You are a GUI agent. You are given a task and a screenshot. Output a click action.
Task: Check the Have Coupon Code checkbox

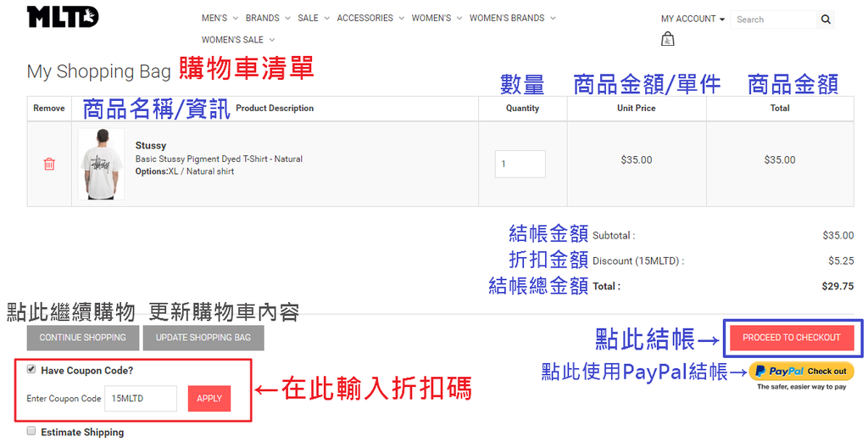tap(31, 369)
